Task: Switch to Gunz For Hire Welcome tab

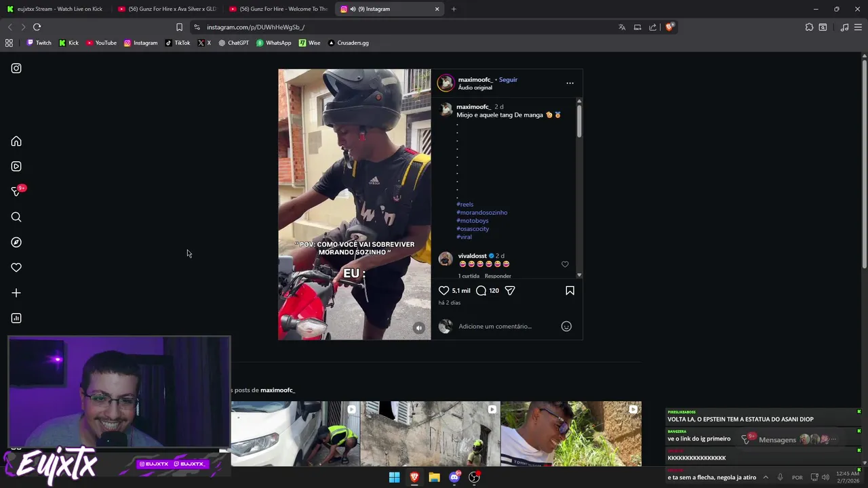Action: (x=279, y=9)
